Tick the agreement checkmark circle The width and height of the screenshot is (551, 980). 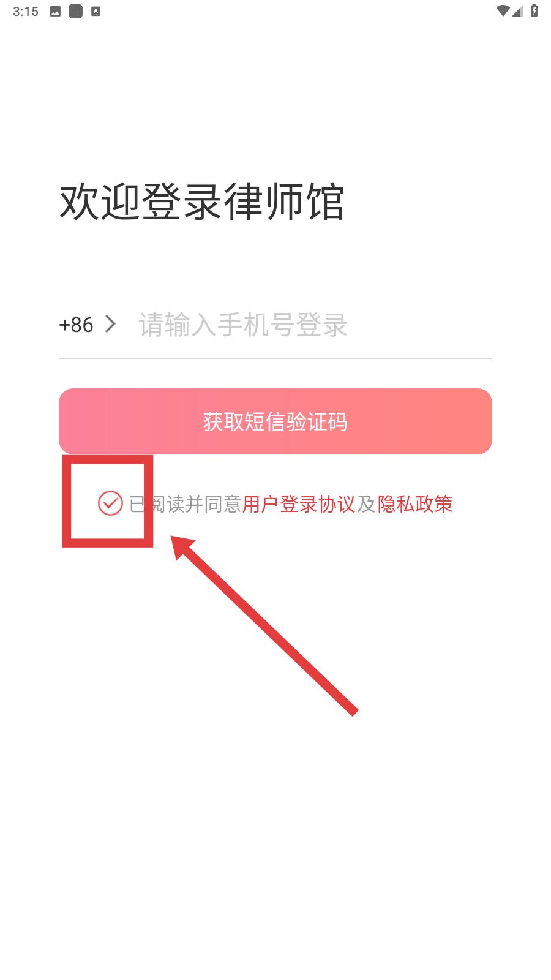tap(110, 503)
